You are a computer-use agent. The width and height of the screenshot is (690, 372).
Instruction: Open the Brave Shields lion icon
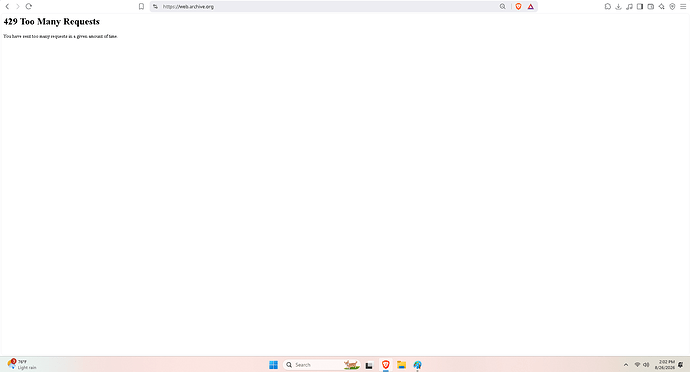pos(518,7)
